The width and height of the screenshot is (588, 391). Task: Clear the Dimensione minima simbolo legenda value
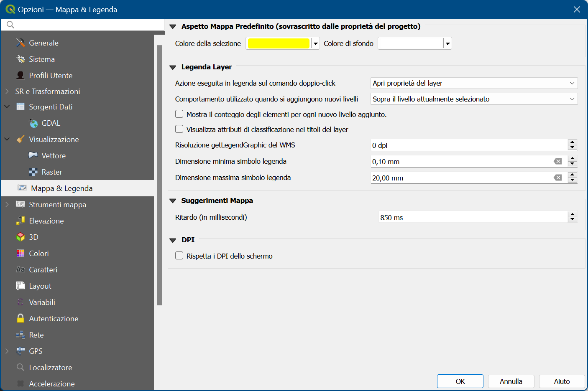coord(558,161)
